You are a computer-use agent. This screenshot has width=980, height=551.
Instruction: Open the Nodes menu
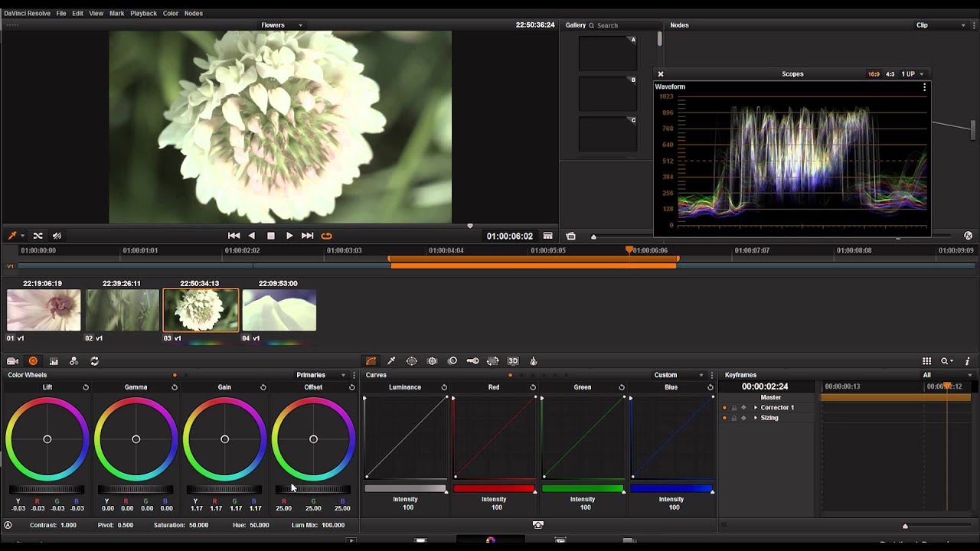click(193, 13)
